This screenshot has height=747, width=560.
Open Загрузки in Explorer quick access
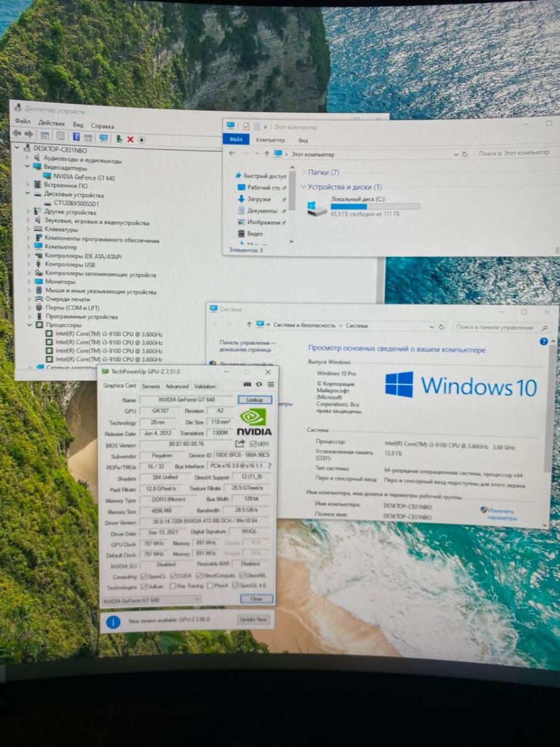click(x=259, y=199)
